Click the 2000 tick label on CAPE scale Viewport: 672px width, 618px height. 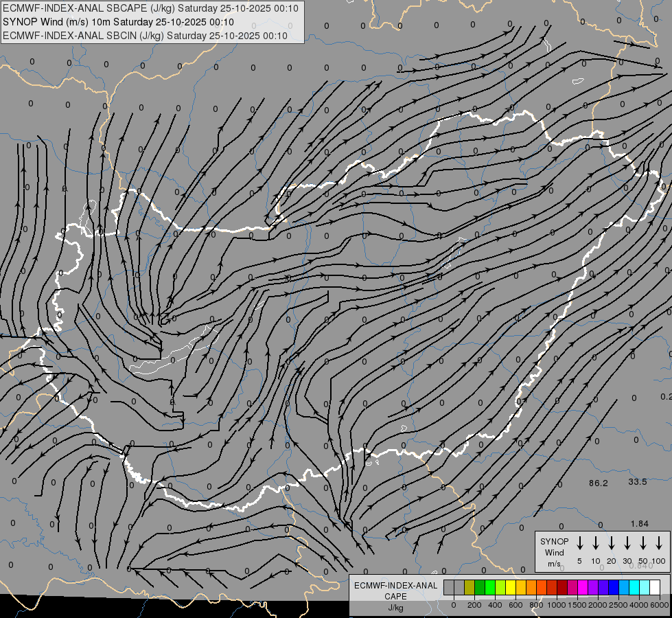tap(598, 605)
